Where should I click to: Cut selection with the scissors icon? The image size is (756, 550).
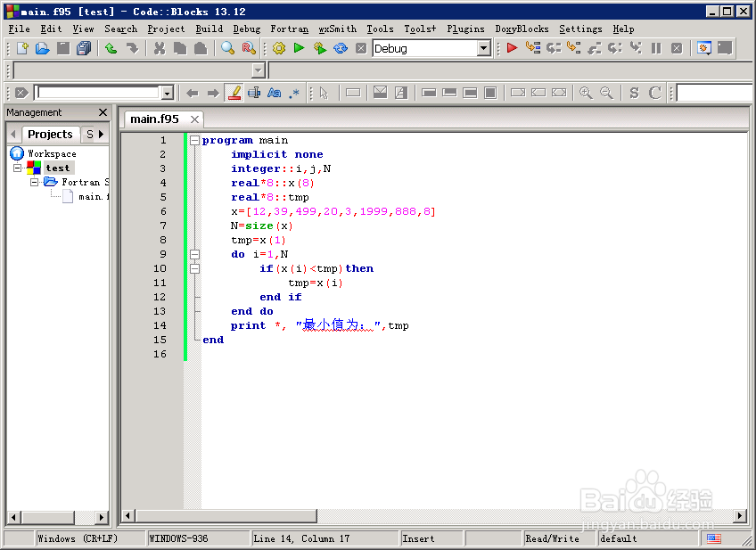pos(159,48)
